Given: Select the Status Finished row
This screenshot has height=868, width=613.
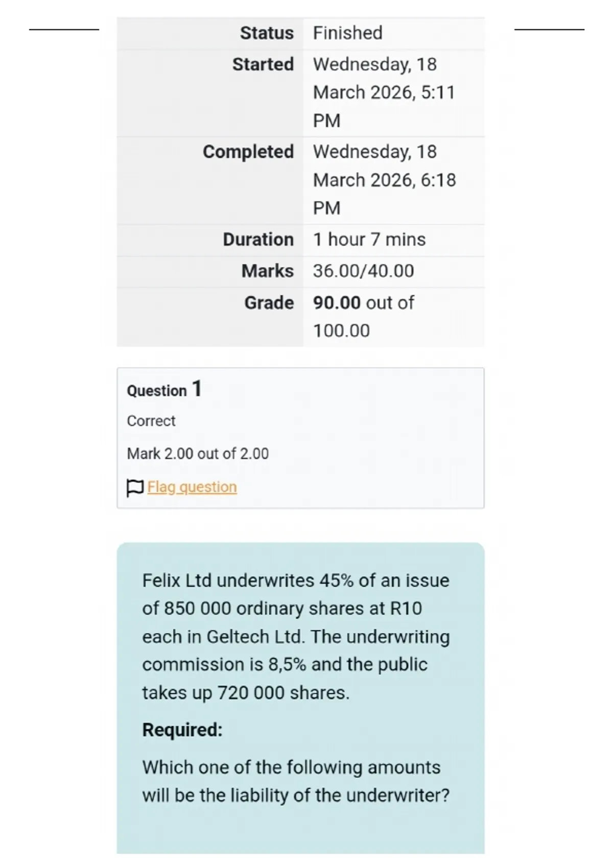Looking at the screenshot, I should pyautogui.click(x=300, y=33).
